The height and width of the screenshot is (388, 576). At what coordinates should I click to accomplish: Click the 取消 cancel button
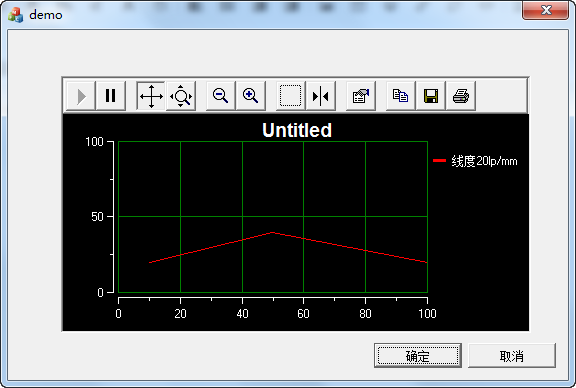(512, 356)
